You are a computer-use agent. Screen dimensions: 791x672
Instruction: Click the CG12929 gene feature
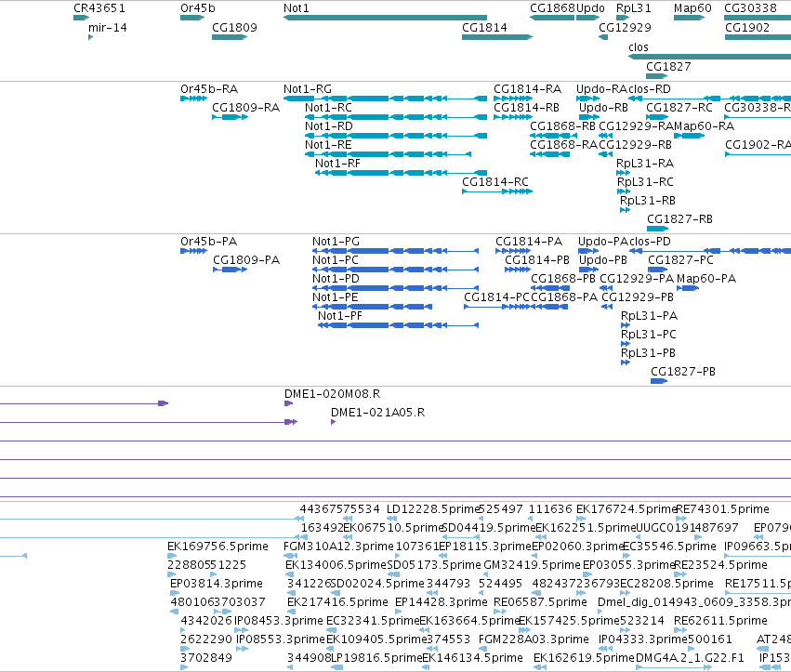(603, 37)
